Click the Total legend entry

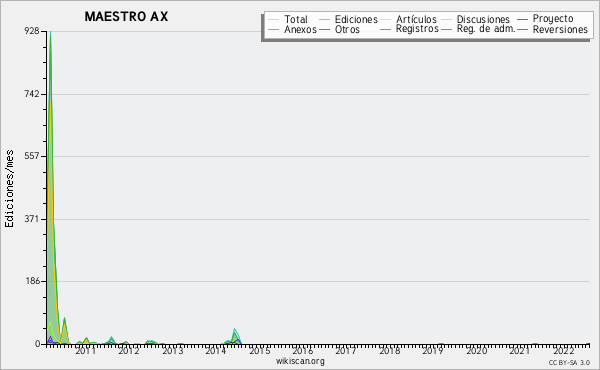tap(288, 19)
